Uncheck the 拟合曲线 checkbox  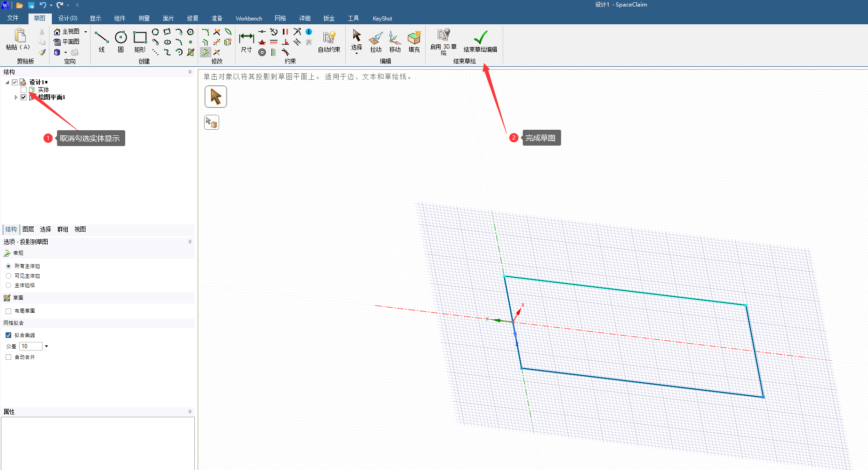tap(8, 335)
